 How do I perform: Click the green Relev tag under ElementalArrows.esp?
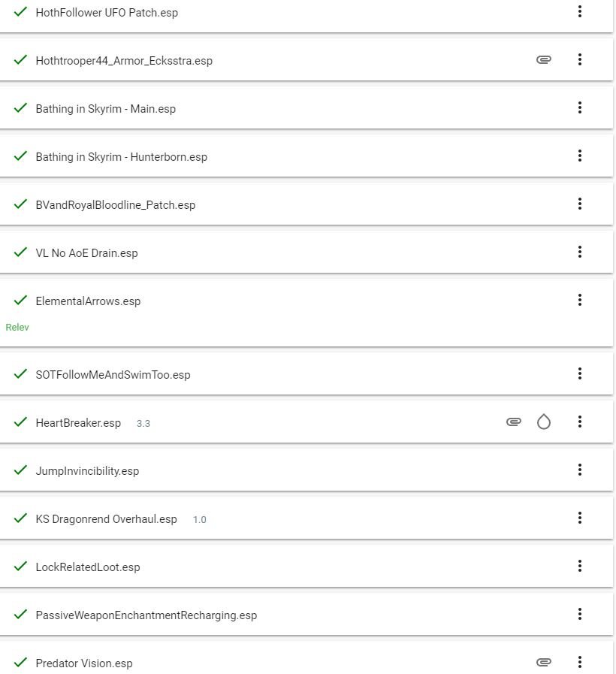[17, 328]
